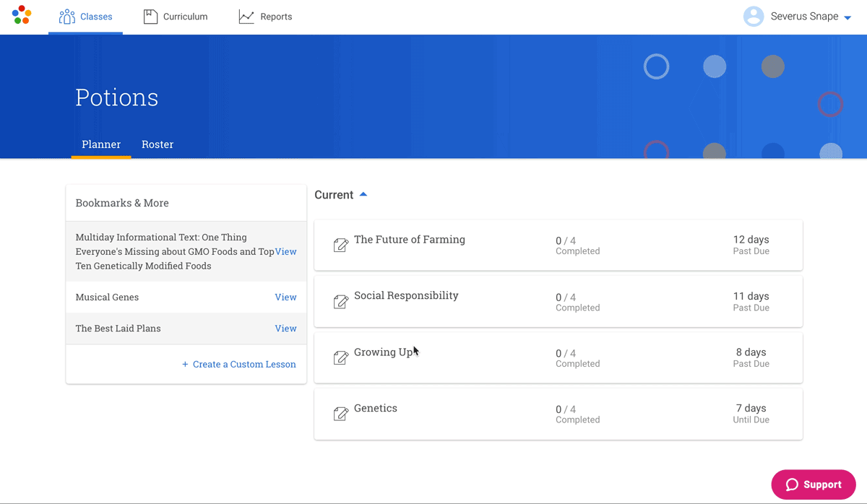Click Social Responsibility 0 / 4 Completed

pyautogui.click(x=577, y=302)
